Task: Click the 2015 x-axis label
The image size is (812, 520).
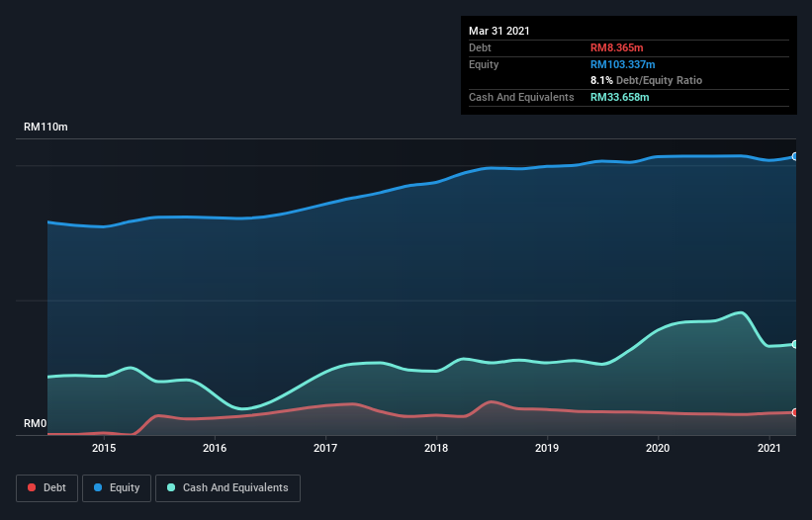Action: (x=104, y=448)
